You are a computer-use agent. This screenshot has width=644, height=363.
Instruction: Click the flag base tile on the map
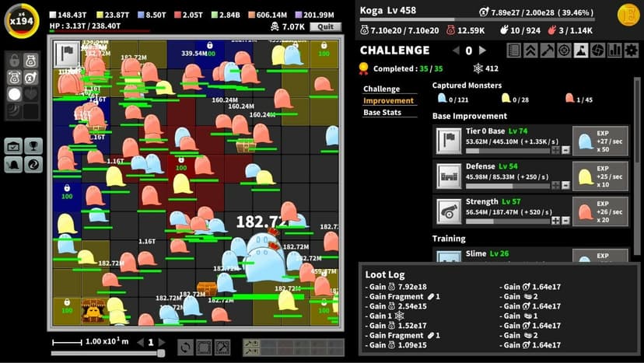click(67, 54)
